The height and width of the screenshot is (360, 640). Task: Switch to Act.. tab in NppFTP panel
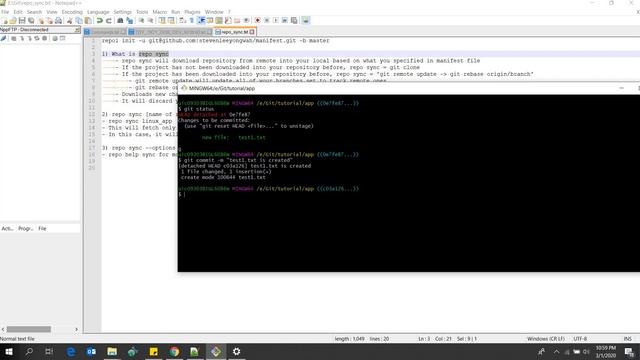7,229
